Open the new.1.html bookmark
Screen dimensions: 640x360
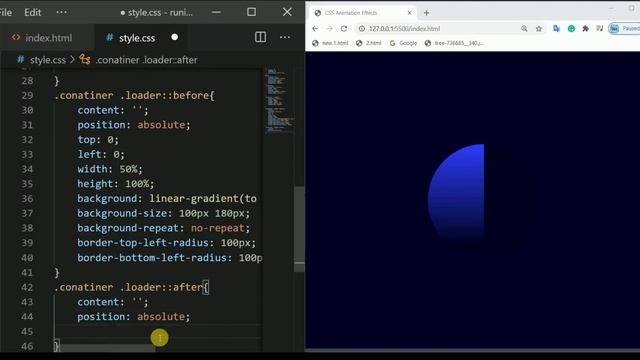pyautogui.click(x=330, y=43)
